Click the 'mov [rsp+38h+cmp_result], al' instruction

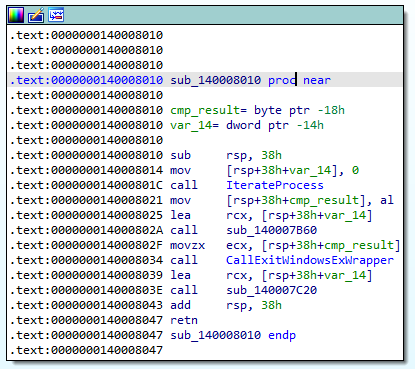tap(282, 200)
